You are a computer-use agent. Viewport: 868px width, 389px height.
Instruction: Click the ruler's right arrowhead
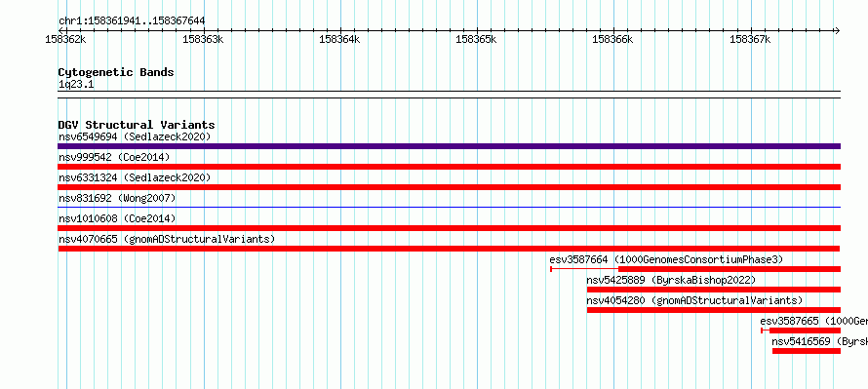click(x=837, y=30)
